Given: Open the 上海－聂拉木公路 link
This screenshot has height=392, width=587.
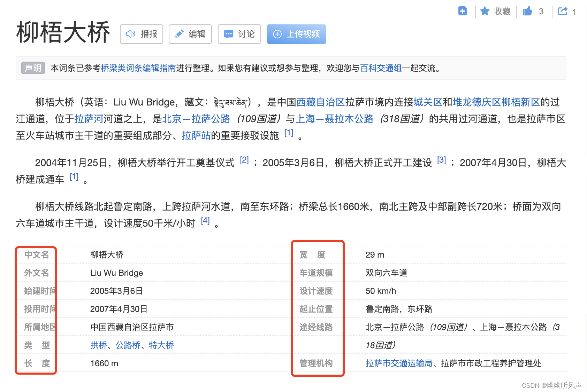Looking at the screenshot, I should 335,119.
